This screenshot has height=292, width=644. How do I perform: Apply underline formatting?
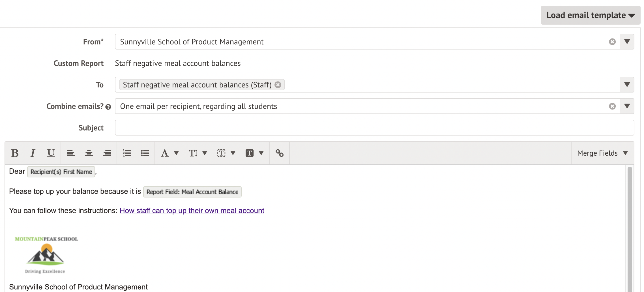[x=51, y=153]
